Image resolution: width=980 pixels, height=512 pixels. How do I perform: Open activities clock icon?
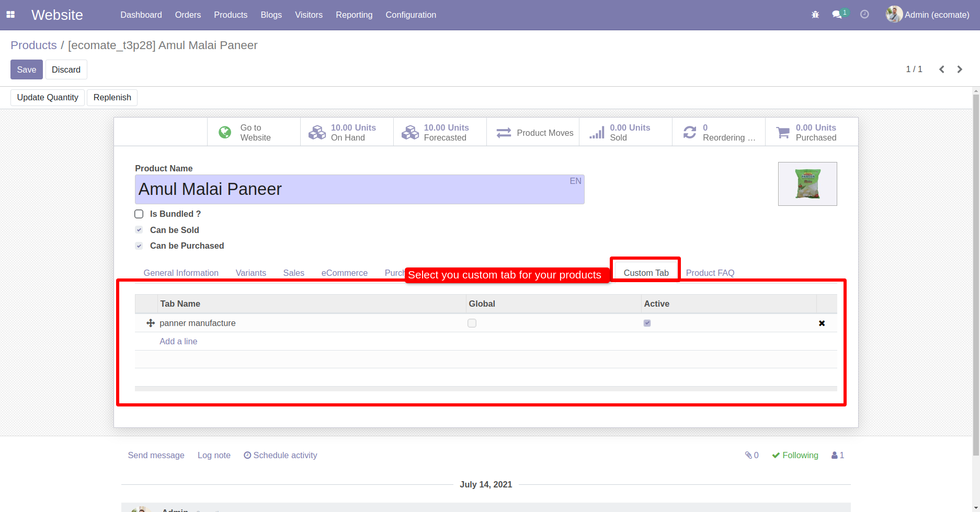tap(864, 15)
